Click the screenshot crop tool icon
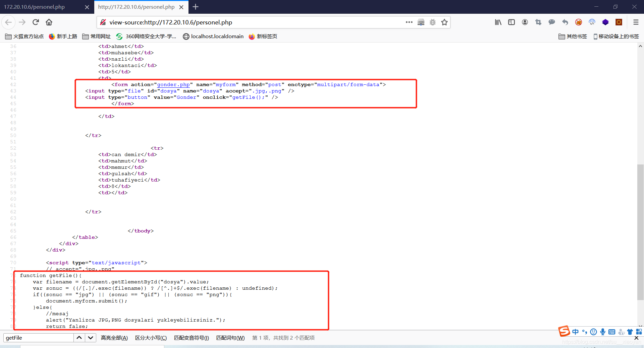 (538, 22)
